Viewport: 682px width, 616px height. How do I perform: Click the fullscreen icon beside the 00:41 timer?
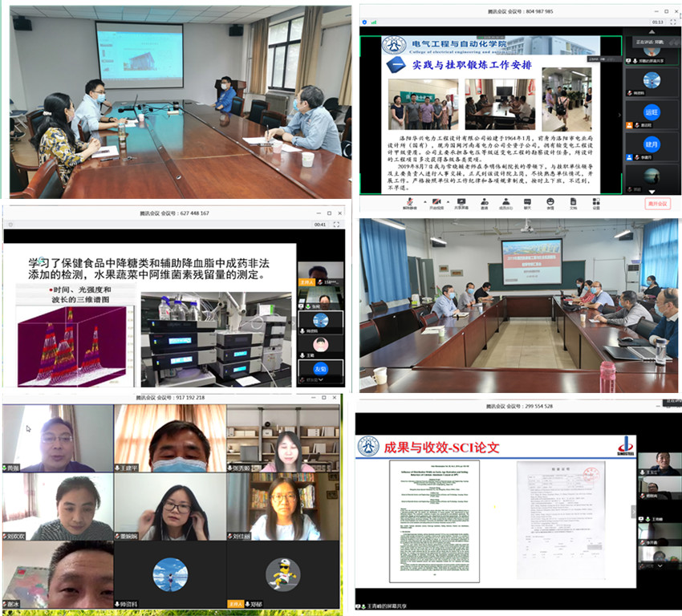pos(337,225)
